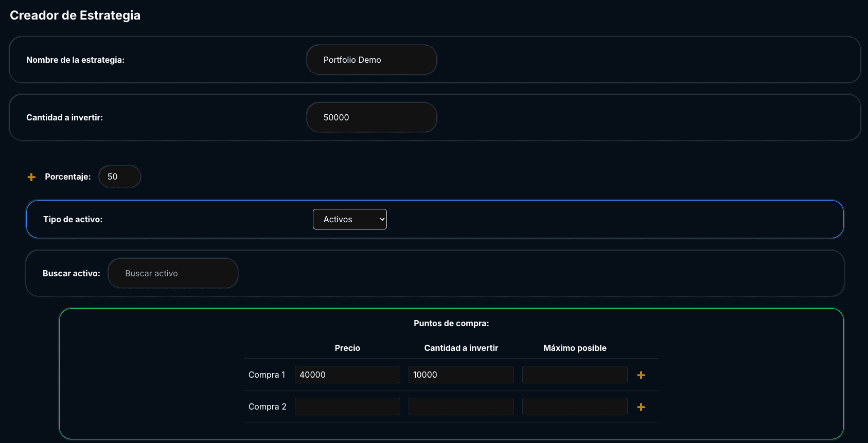The width and height of the screenshot is (868, 443).
Task: Click the empty Compra 2 Precio field
Action: pyautogui.click(x=347, y=406)
